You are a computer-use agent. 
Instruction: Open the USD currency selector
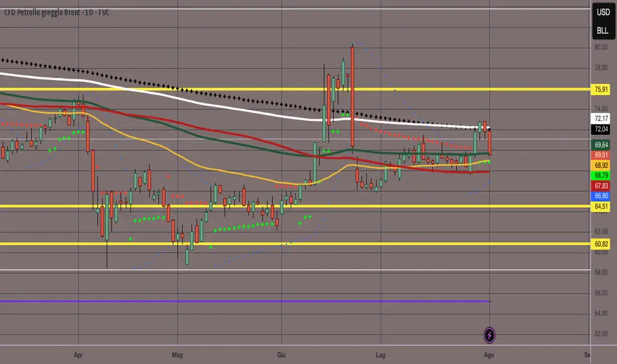[603, 12]
